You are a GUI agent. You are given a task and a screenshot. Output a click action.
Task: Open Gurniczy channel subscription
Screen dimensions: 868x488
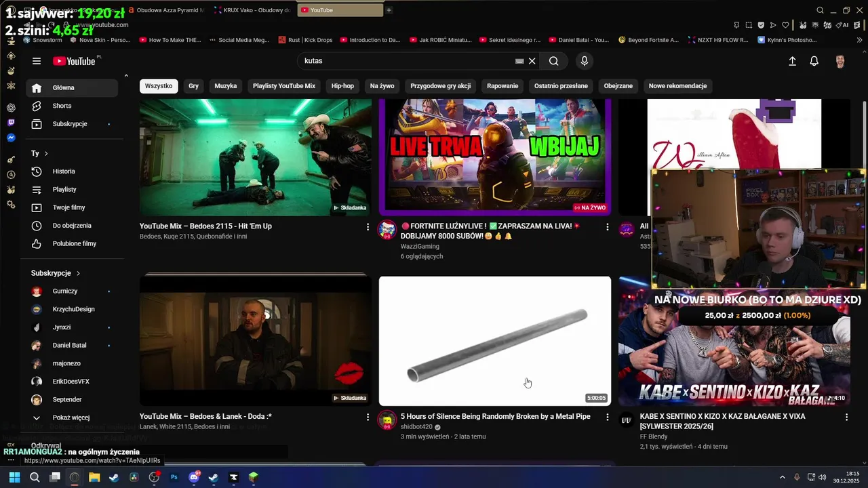coord(71,291)
